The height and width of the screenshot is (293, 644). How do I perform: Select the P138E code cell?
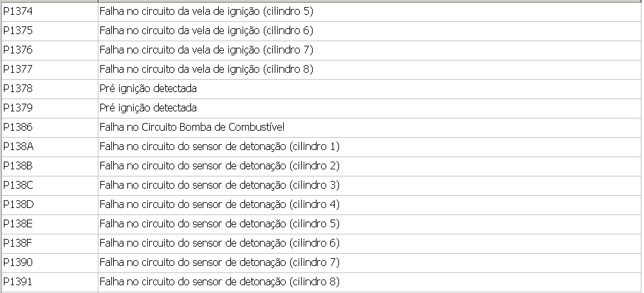pyautogui.click(x=18, y=224)
